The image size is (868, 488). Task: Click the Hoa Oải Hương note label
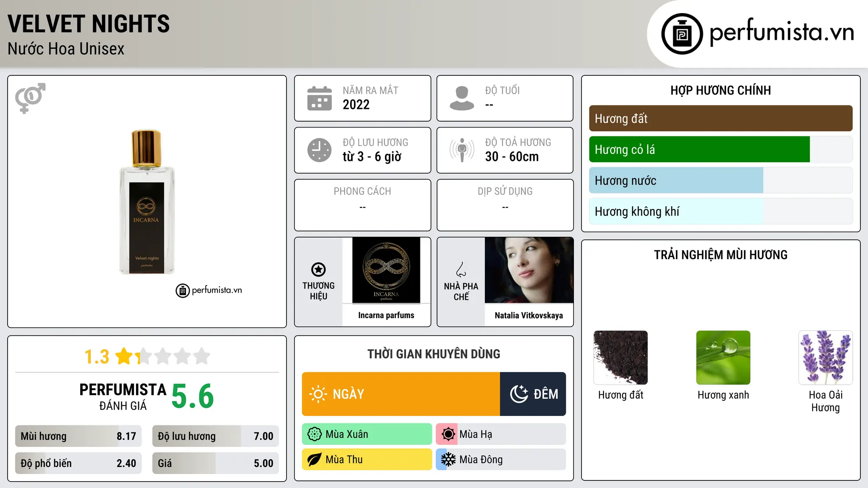(826, 401)
